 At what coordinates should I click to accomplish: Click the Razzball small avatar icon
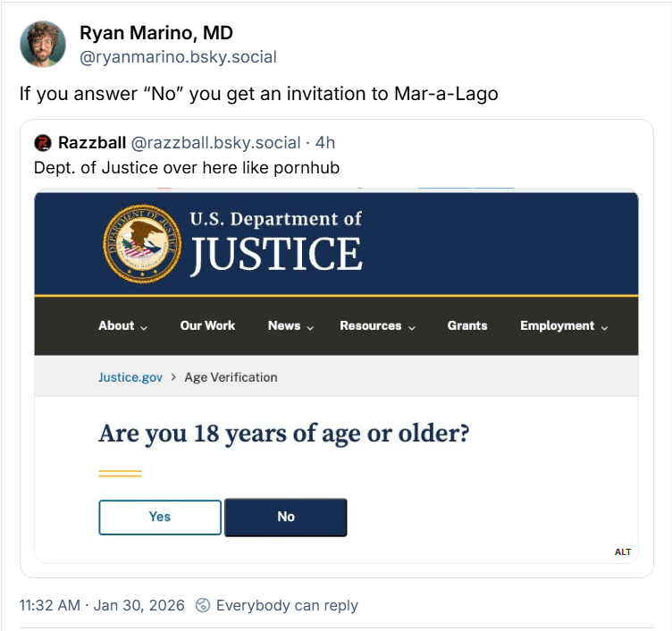42,143
